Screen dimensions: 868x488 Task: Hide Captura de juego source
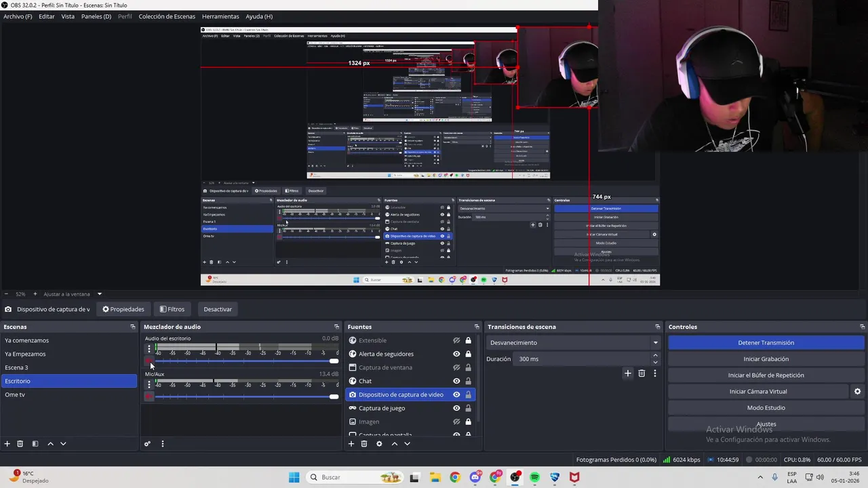coord(456,408)
